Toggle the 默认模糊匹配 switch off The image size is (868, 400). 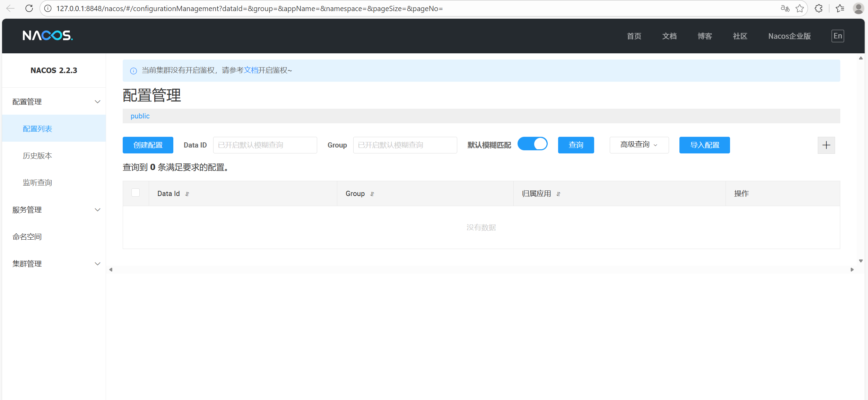click(x=532, y=144)
